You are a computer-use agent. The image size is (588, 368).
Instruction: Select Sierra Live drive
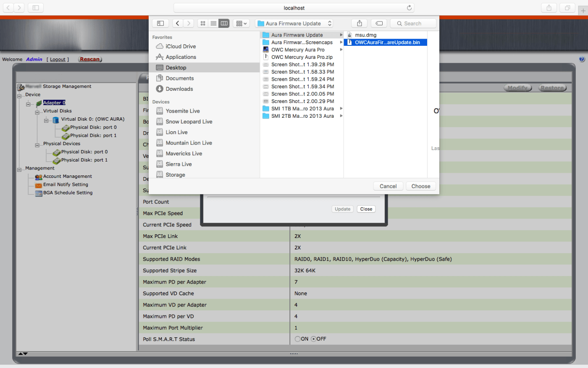point(178,164)
